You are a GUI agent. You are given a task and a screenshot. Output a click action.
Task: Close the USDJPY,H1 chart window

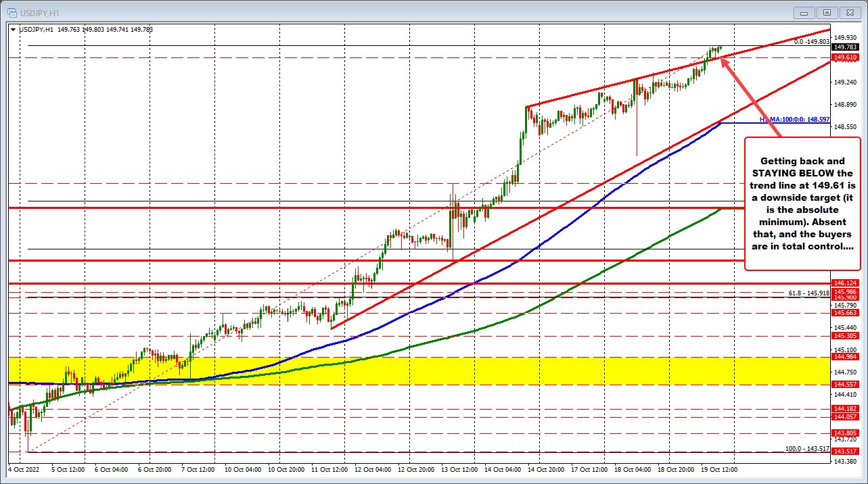pyautogui.click(x=850, y=12)
